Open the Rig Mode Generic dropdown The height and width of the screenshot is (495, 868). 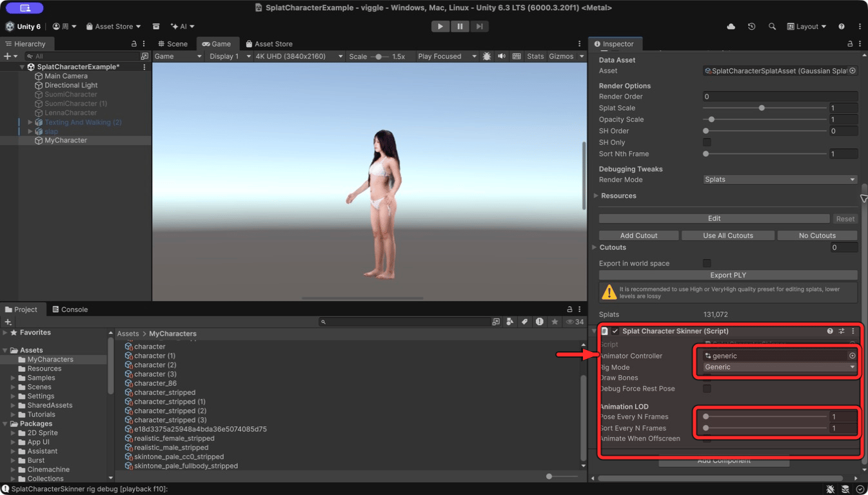coord(780,367)
